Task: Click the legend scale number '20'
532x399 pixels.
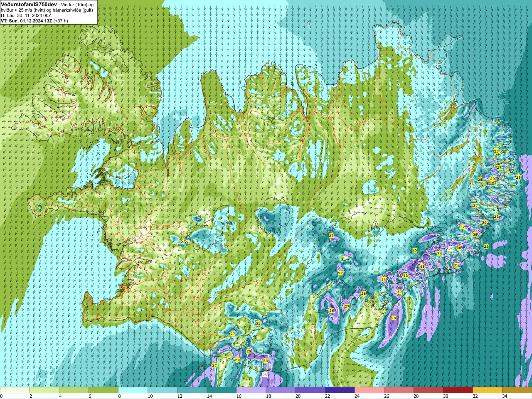Action: click(x=298, y=396)
